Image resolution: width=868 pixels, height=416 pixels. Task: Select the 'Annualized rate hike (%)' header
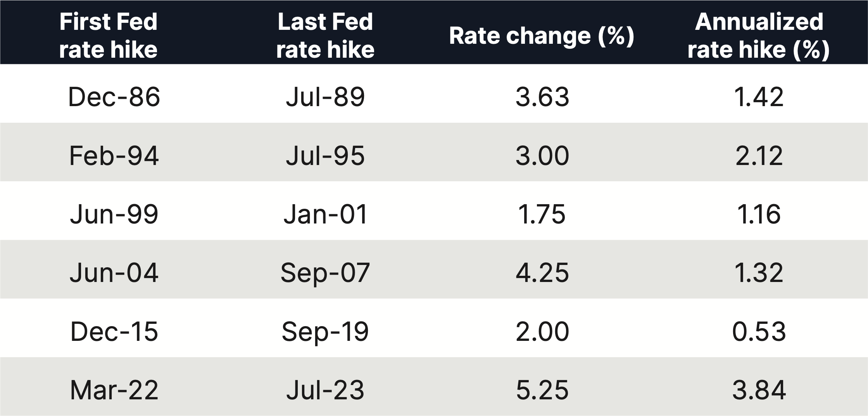(x=759, y=35)
